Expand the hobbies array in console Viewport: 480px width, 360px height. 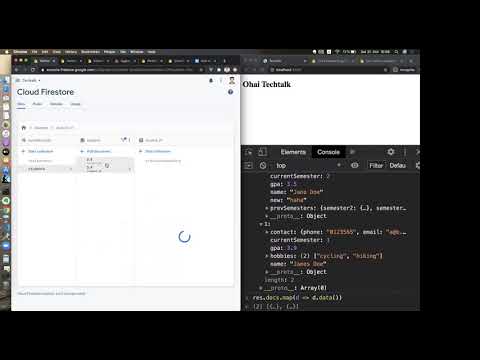[267, 256]
